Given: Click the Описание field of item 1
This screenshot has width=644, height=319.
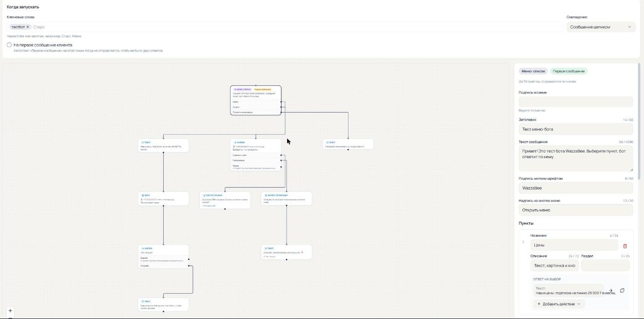Looking at the screenshot, I should coord(554,266).
